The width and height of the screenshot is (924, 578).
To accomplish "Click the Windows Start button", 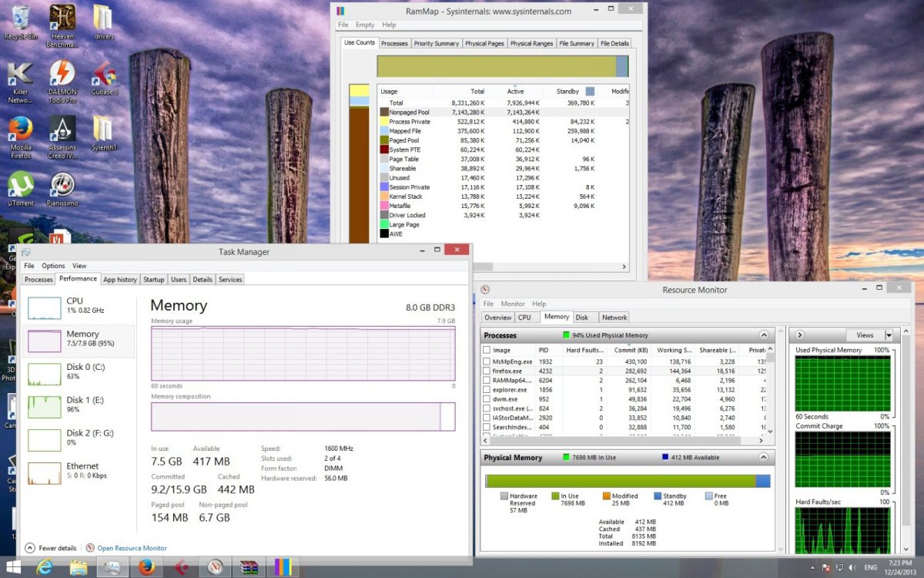I will (14, 568).
